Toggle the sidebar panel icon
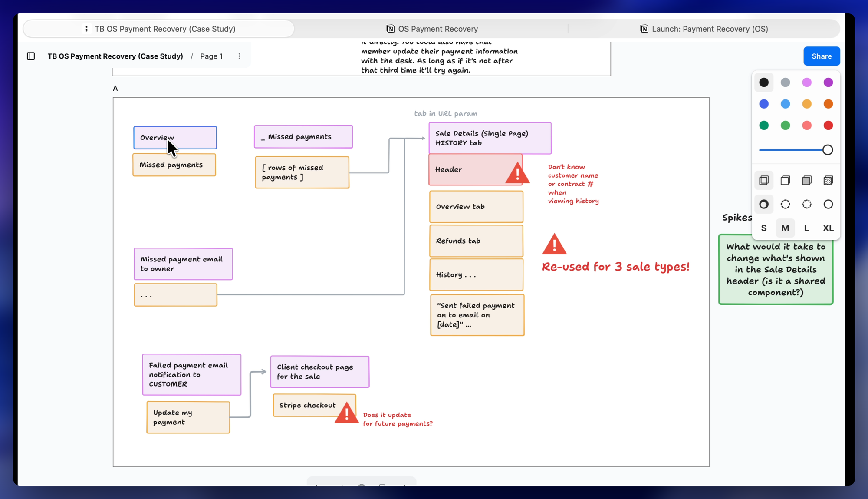The height and width of the screenshot is (499, 868). click(31, 56)
